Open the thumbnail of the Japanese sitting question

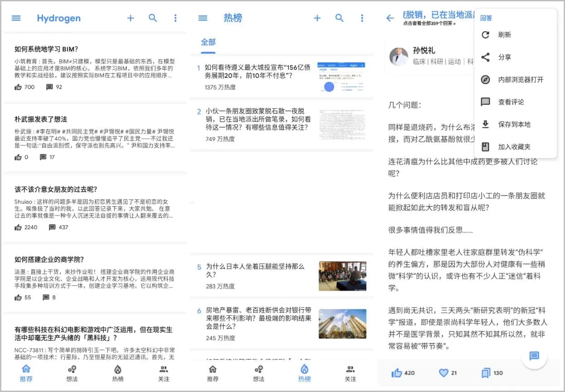342,276
